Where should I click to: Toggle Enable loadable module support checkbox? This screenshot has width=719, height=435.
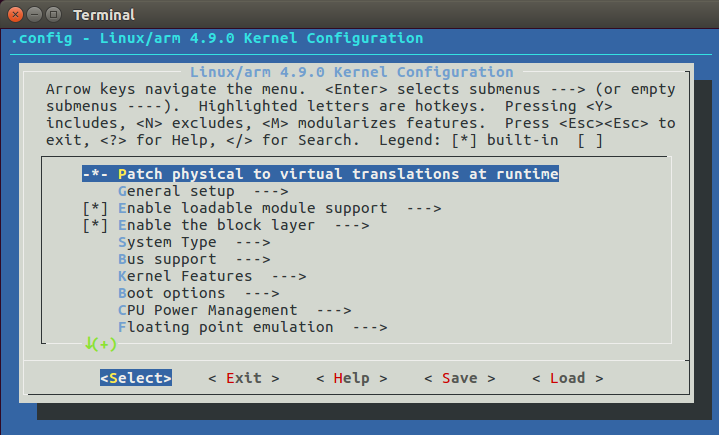pyautogui.click(x=95, y=208)
